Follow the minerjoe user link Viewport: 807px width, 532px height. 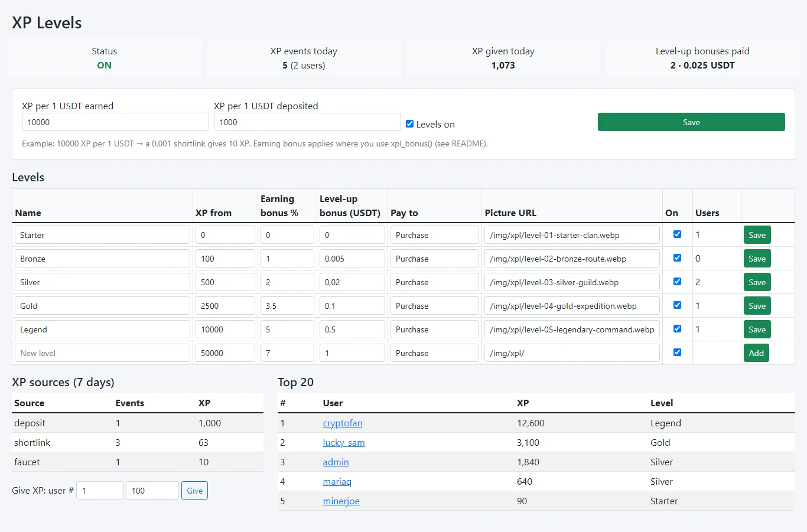pos(341,501)
